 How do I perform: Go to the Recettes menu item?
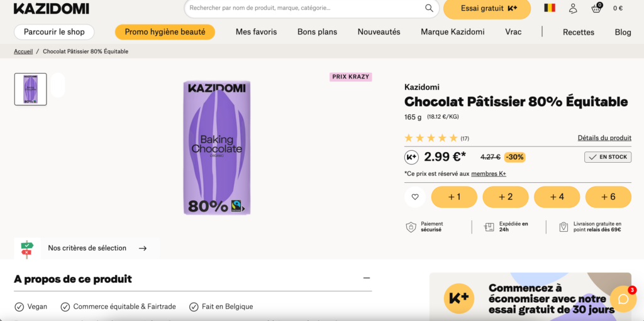[x=579, y=32]
